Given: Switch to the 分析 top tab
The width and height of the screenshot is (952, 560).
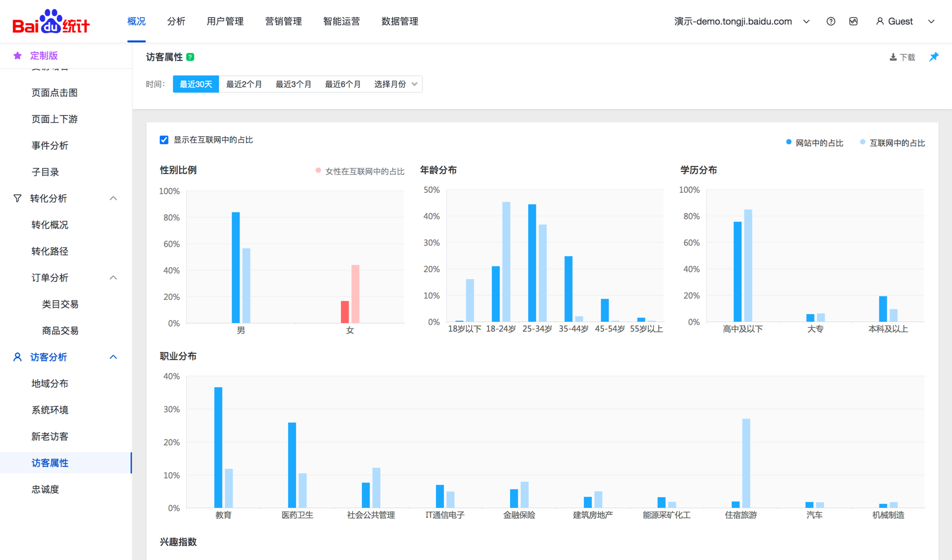Looking at the screenshot, I should [176, 21].
